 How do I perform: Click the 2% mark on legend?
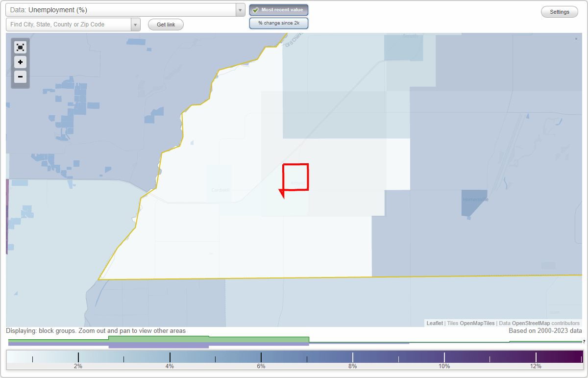[x=78, y=366]
